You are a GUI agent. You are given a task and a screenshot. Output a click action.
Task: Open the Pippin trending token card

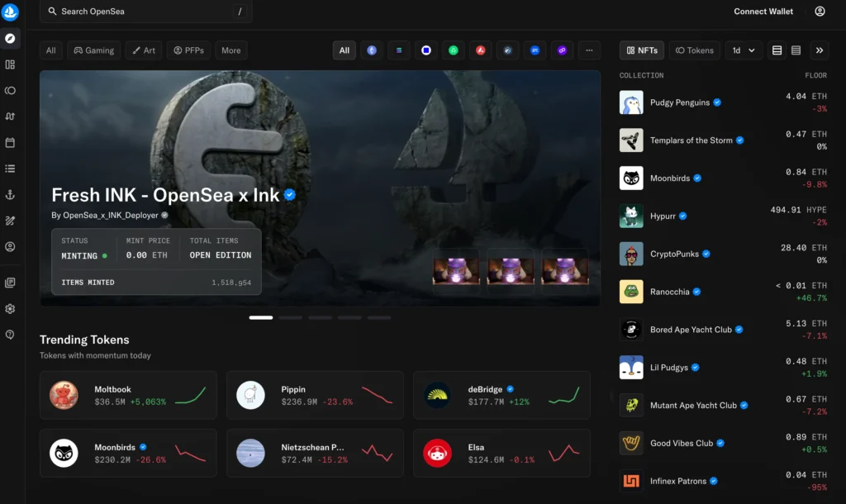315,395
